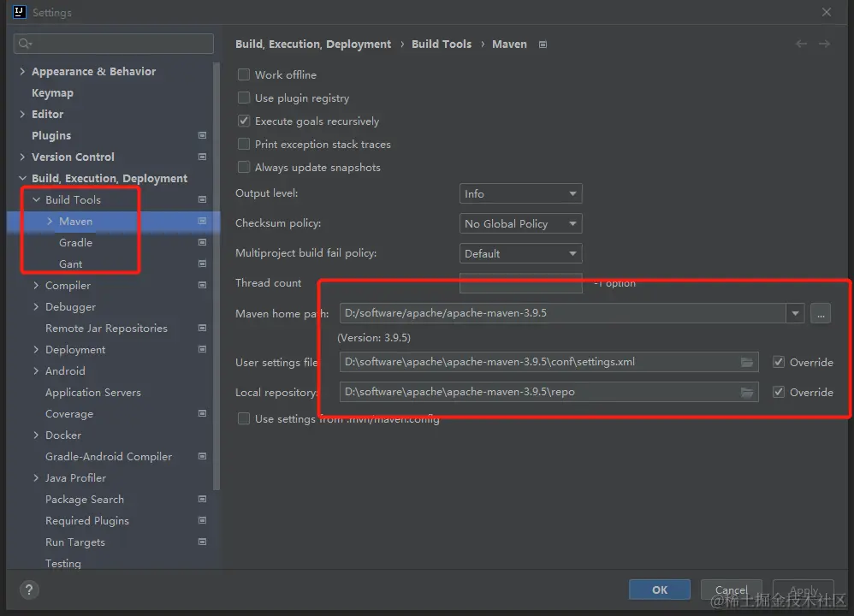Open the Keymap settings page
The height and width of the screenshot is (616, 854).
[52, 92]
